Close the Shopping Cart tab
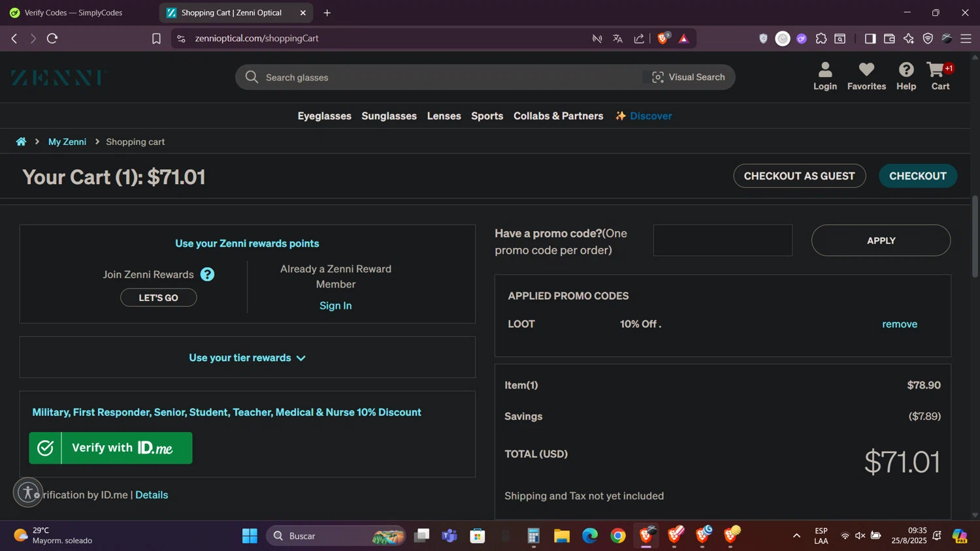 302,12
